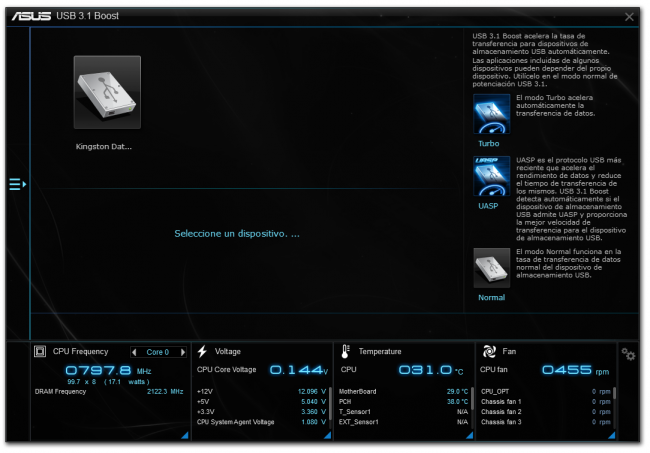
Task: Click the 0797.8 MHz frequency reading
Action: tap(108, 370)
